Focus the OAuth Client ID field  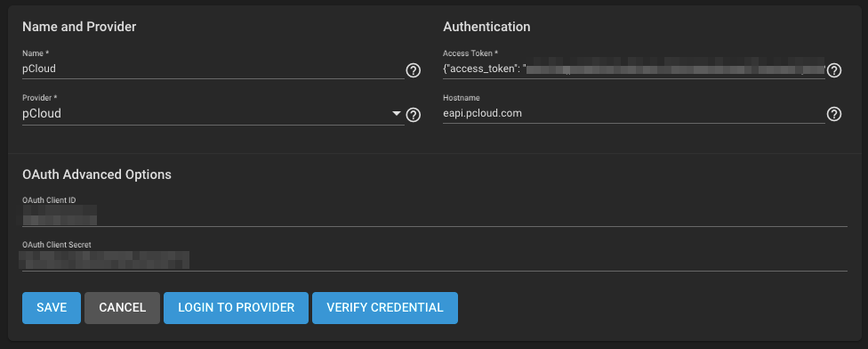(435, 215)
